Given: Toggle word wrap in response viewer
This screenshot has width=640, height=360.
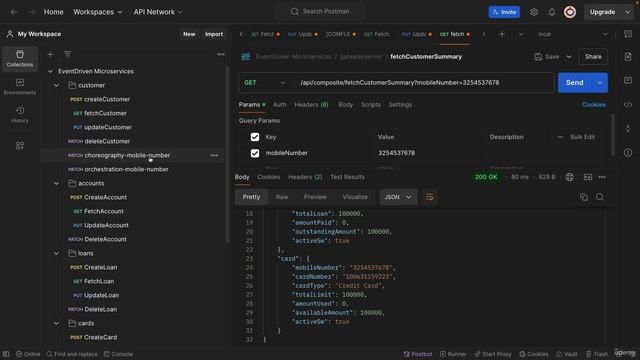Looking at the screenshot, I should pyautogui.click(x=429, y=197).
